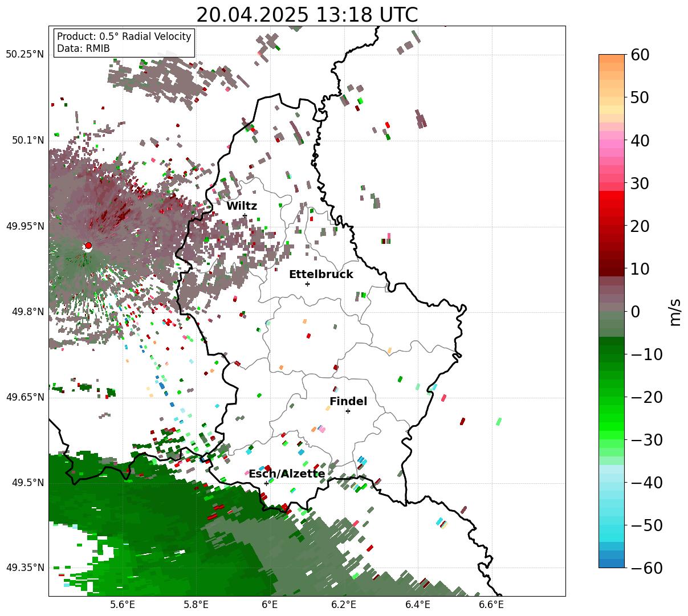Click the 49.5°N latitude tick label

tap(27, 483)
